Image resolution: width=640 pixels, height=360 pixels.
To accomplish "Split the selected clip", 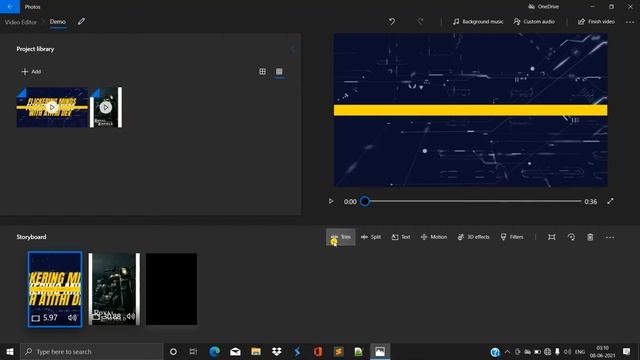I will 371,237.
